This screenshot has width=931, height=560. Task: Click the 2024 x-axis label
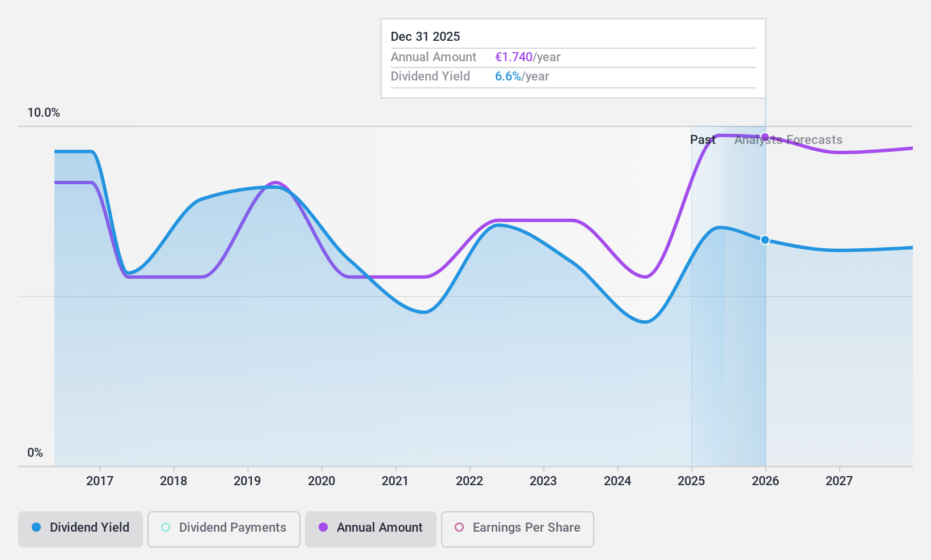[x=617, y=481]
